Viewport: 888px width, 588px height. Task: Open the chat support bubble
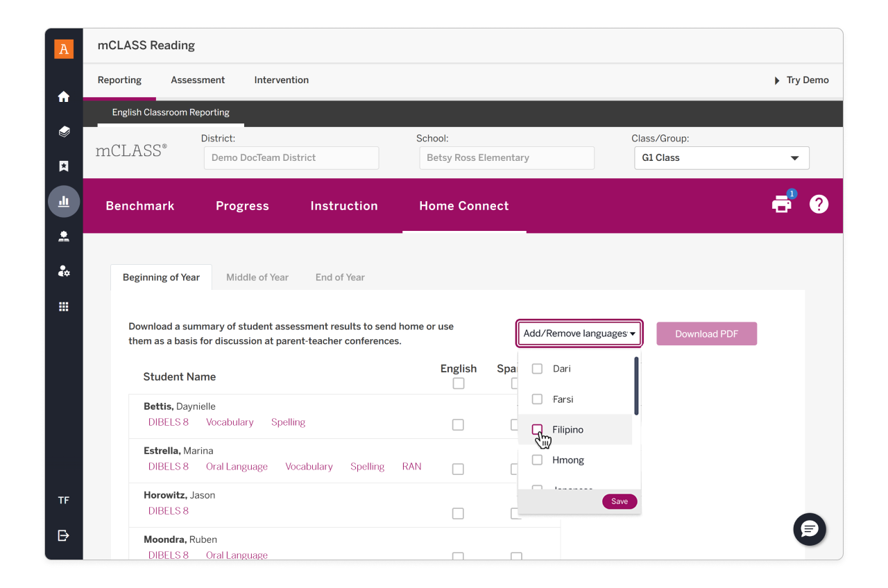810,530
